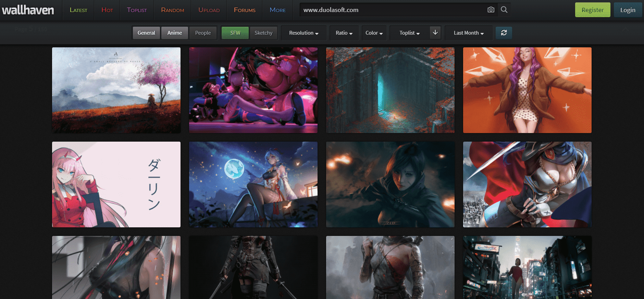Toggle the General category filter
This screenshot has height=299, width=644.
(x=146, y=33)
